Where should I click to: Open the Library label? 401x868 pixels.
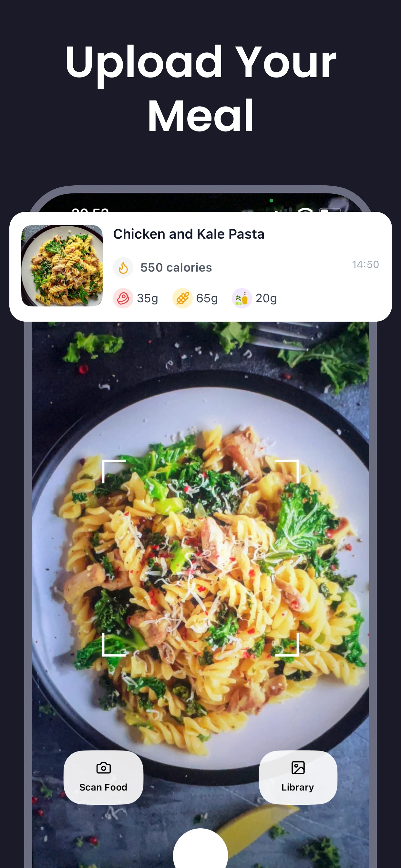298,787
